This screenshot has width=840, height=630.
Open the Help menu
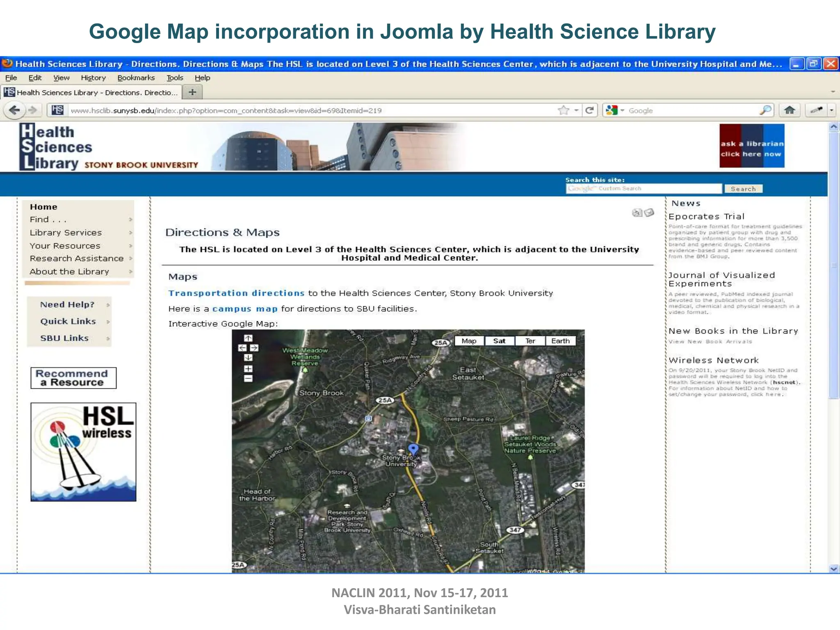pyautogui.click(x=202, y=78)
